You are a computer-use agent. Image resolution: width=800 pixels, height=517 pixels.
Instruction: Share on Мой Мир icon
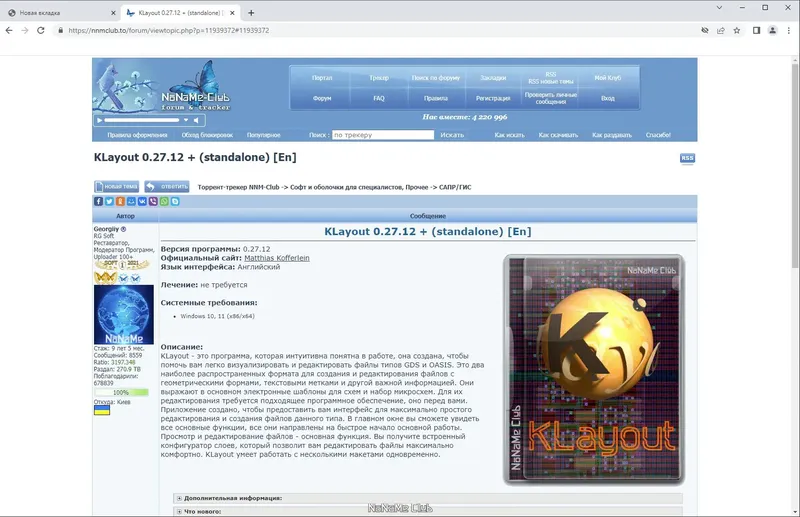[x=131, y=202]
